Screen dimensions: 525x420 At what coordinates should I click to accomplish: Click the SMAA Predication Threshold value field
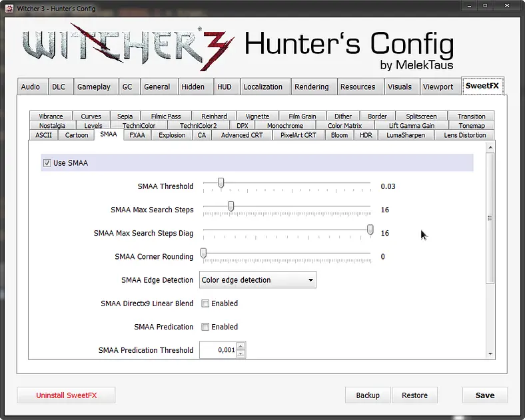tap(218, 349)
